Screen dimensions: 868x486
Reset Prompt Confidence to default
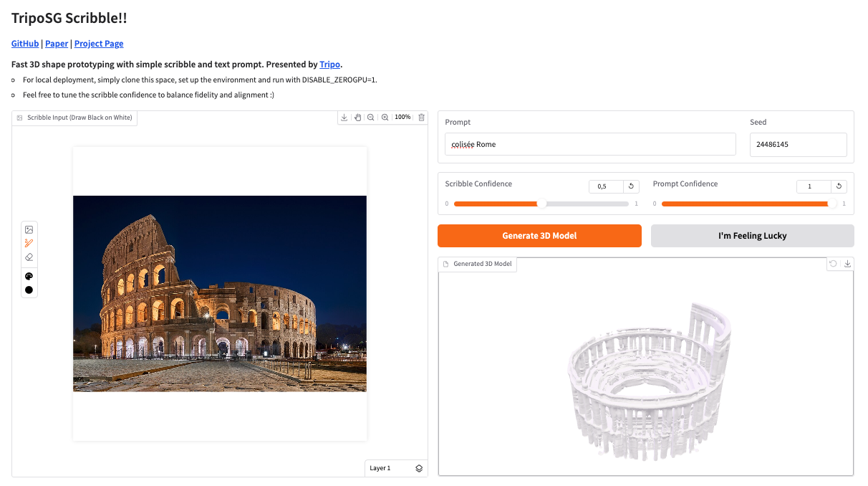click(839, 186)
